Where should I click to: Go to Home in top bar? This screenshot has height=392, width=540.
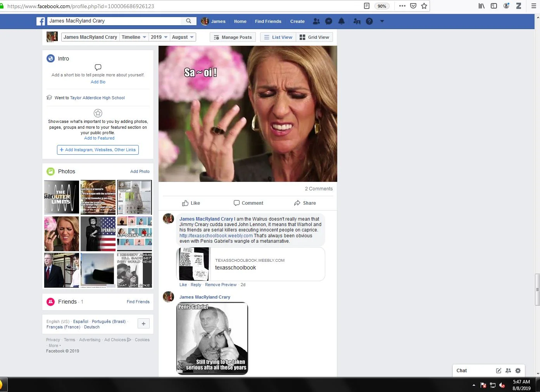240,21
